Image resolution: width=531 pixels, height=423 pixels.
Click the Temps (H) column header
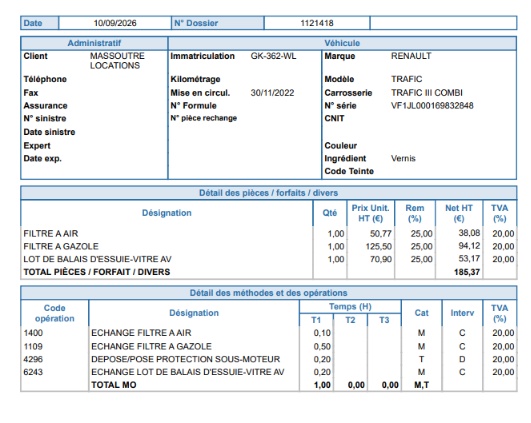coord(350,306)
